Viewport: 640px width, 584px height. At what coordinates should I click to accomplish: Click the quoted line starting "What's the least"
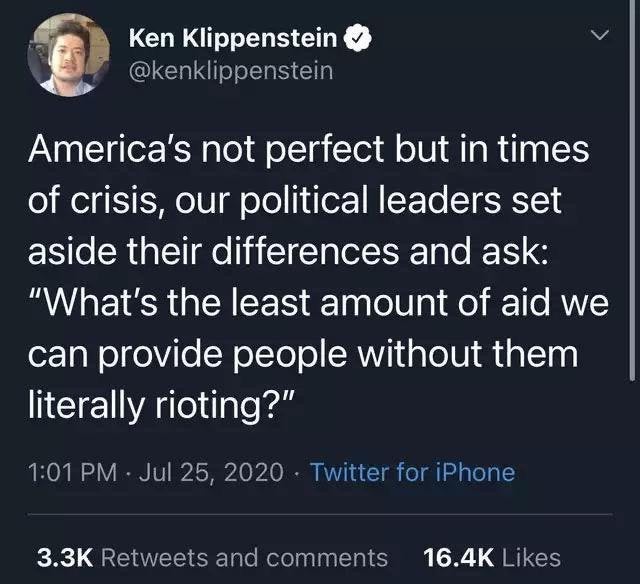316,307
